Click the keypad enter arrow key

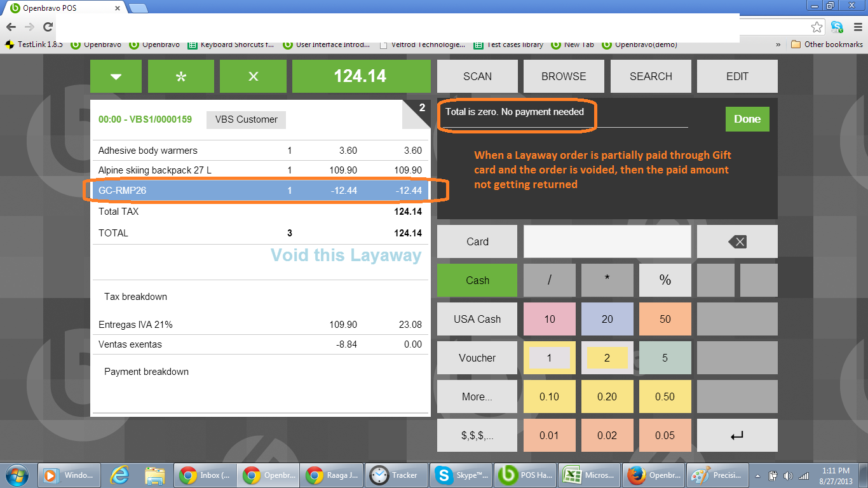point(737,435)
